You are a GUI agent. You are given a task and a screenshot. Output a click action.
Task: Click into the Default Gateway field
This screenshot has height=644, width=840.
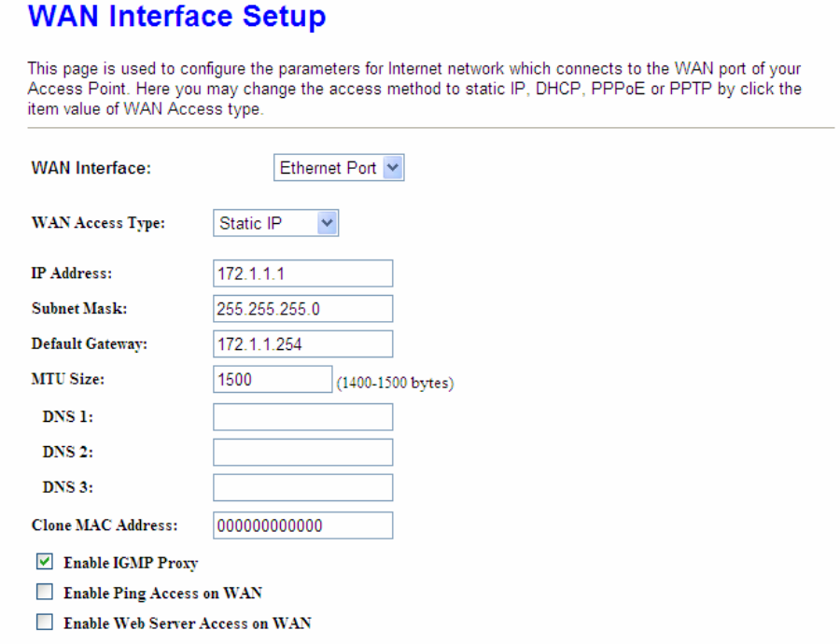(302, 344)
